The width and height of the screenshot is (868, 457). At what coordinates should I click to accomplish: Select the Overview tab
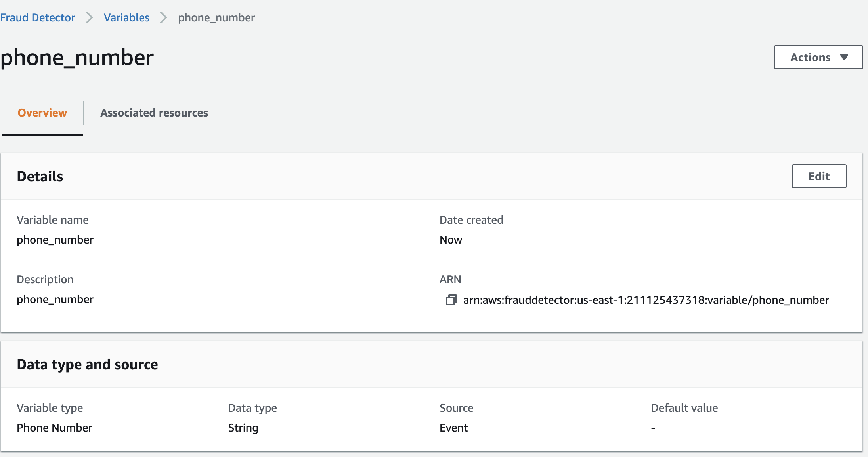tap(42, 113)
